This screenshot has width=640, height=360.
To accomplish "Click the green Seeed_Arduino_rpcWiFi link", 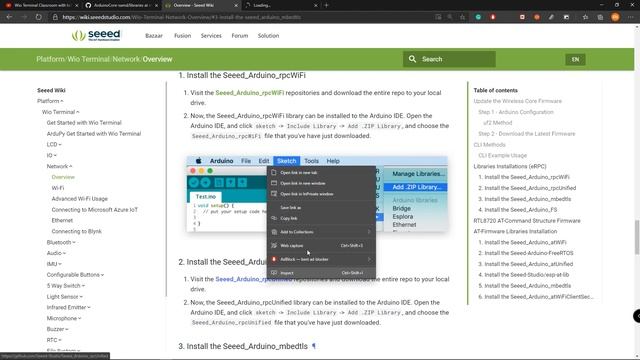I will click(249, 93).
